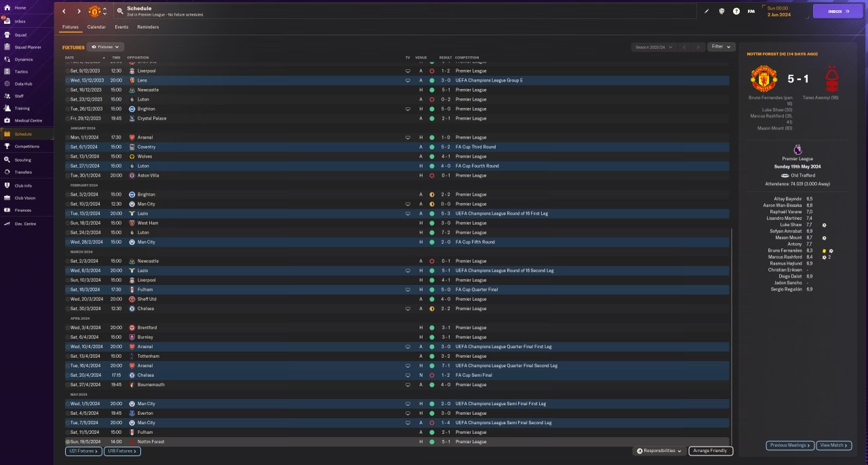Click the Arrange Friendly button
The height and width of the screenshot is (465, 868).
(711, 451)
